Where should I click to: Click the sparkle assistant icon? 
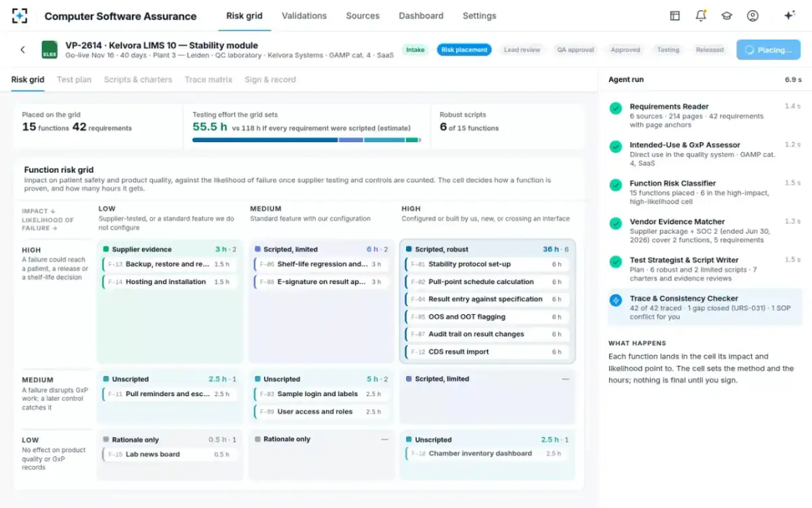click(789, 16)
